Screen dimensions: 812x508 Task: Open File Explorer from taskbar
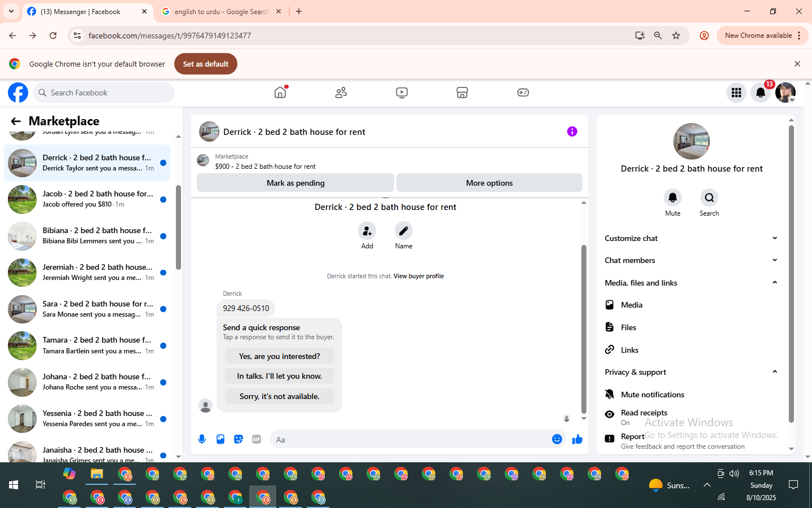coord(97,474)
